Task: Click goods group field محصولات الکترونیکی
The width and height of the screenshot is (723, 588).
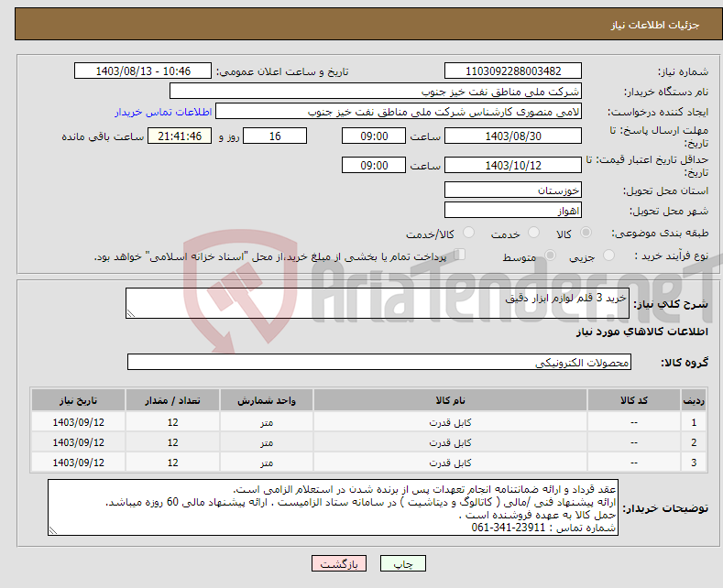Action: (379, 362)
